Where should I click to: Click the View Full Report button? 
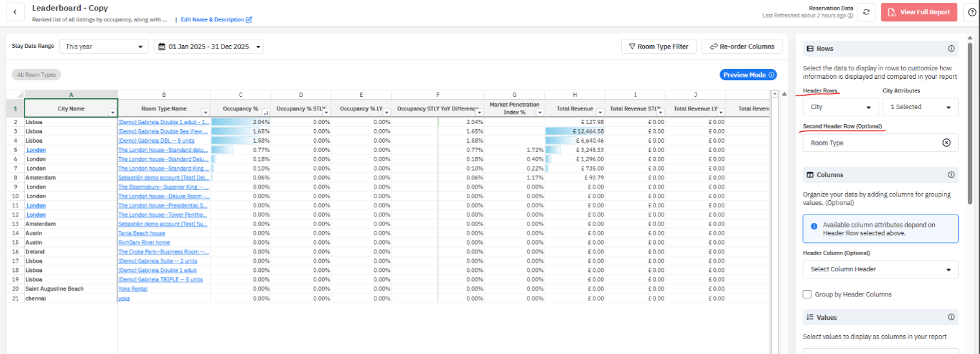[919, 12]
